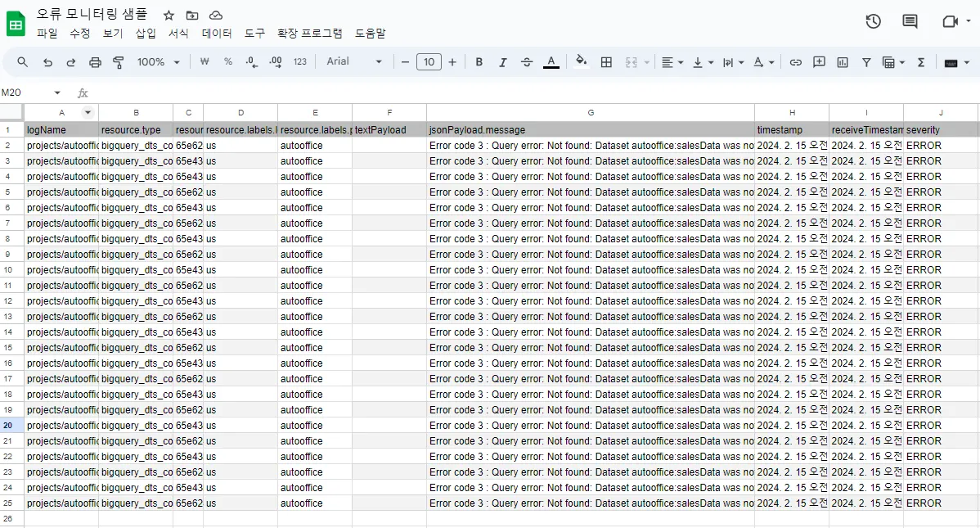Increase font size with plus button

(x=452, y=62)
